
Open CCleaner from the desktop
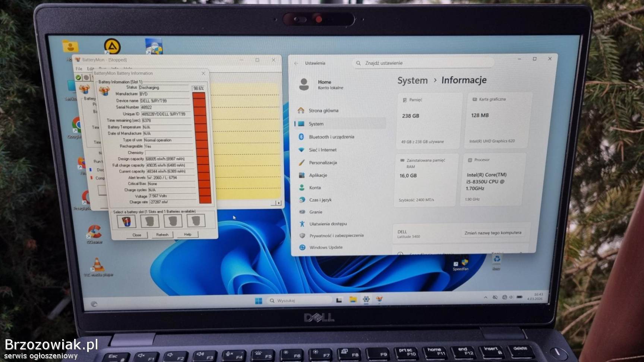coord(94,233)
